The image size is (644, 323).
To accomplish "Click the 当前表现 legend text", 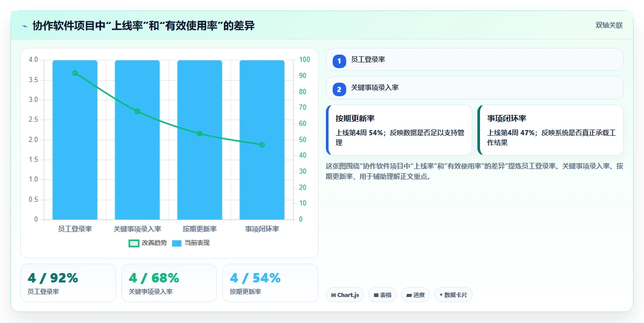I will [x=197, y=243].
